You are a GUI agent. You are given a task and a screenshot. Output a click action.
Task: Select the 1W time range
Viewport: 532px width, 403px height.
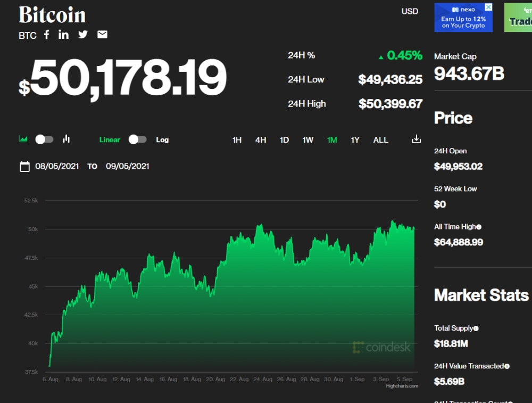click(x=307, y=140)
